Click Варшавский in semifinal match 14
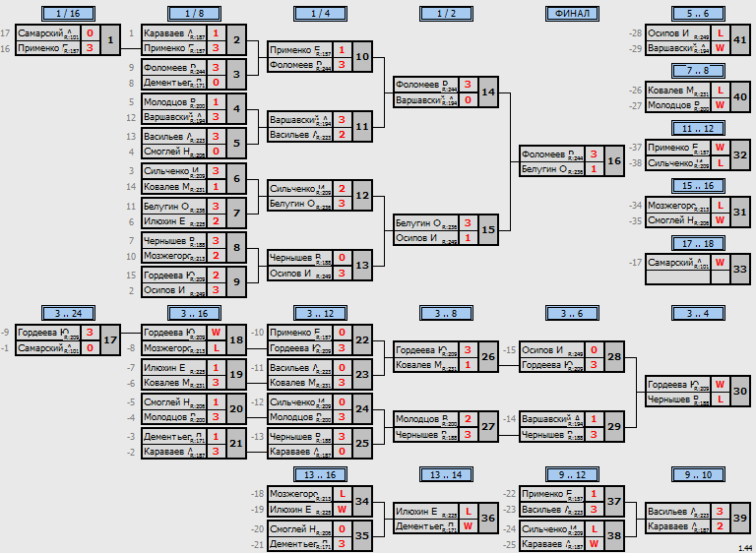756x553 pixels. tap(425, 99)
